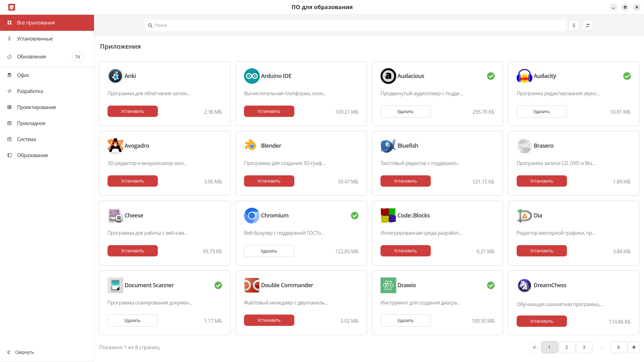This screenshot has height=362, width=644.
Task: Open the Anki app icon
Action: (115, 76)
